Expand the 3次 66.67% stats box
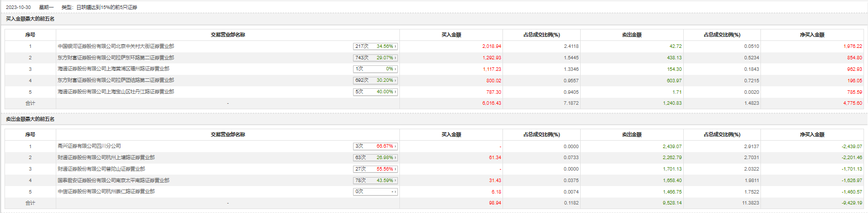 [375, 146]
